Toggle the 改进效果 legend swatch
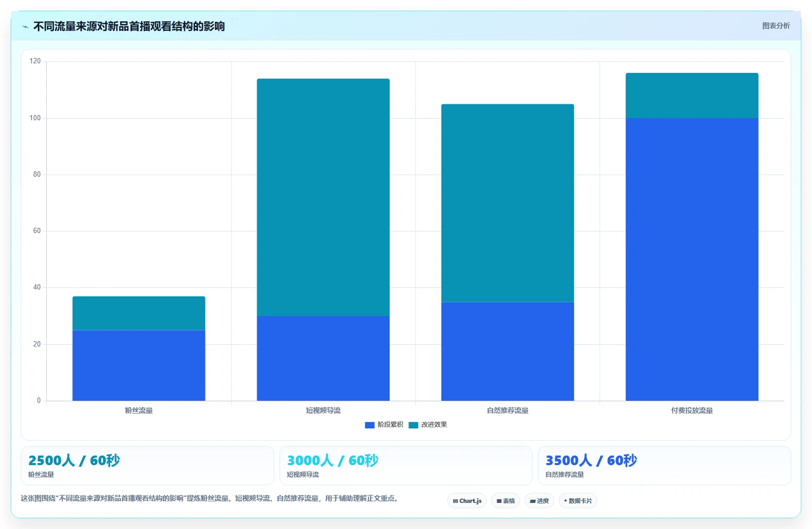Image resolution: width=812 pixels, height=529 pixels. [413, 425]
